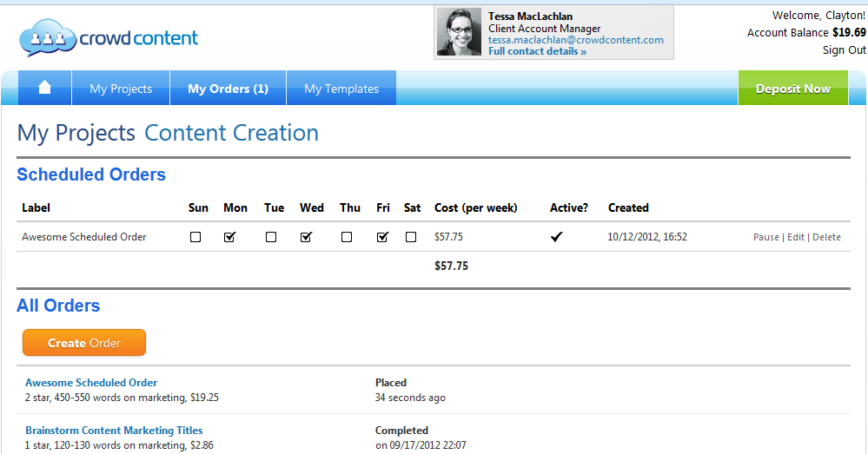This screenshot has height=454, width=868.
Task: Open the My Projects tab
Action: (x=121, y=88)
